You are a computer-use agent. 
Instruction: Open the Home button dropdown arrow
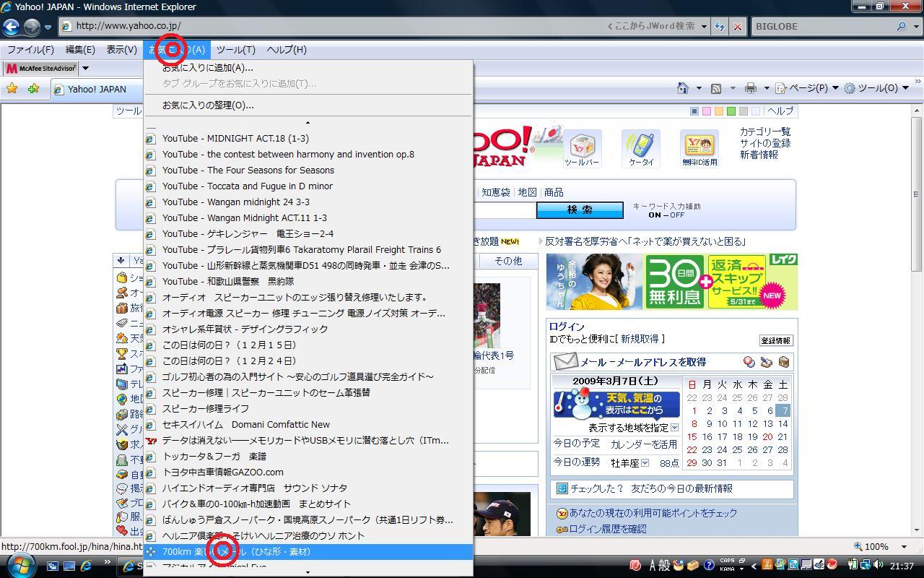pos(698,88)
